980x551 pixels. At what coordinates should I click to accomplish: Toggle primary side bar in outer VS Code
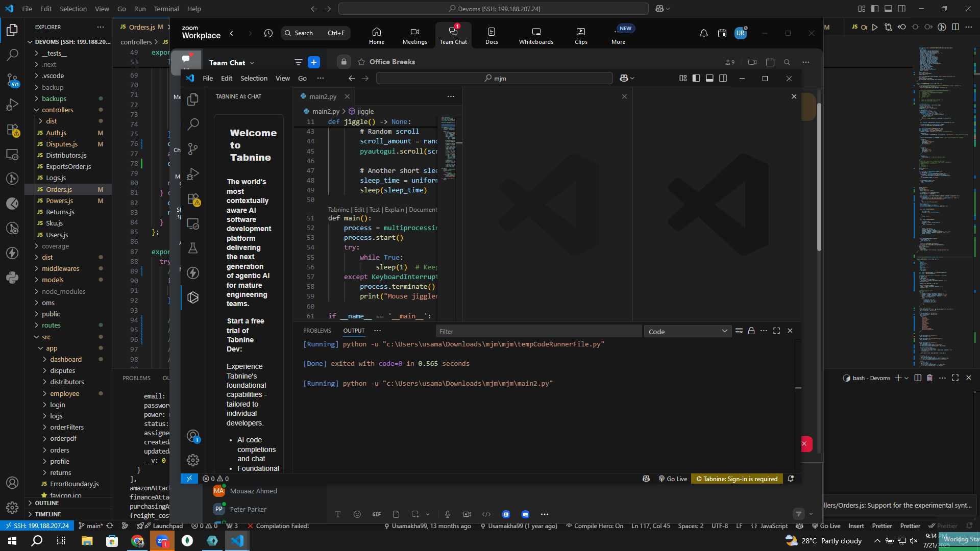coord(875,9)
